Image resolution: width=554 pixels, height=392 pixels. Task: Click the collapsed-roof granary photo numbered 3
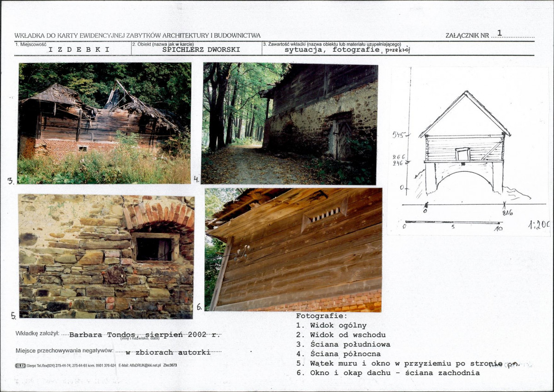point(104,123)
